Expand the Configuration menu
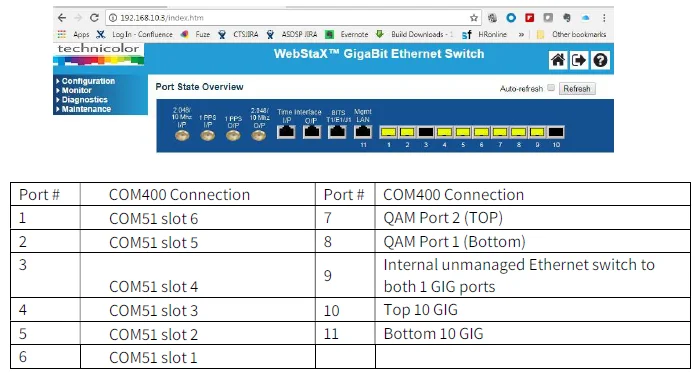The image size is (695, 379). click(88, 81)
